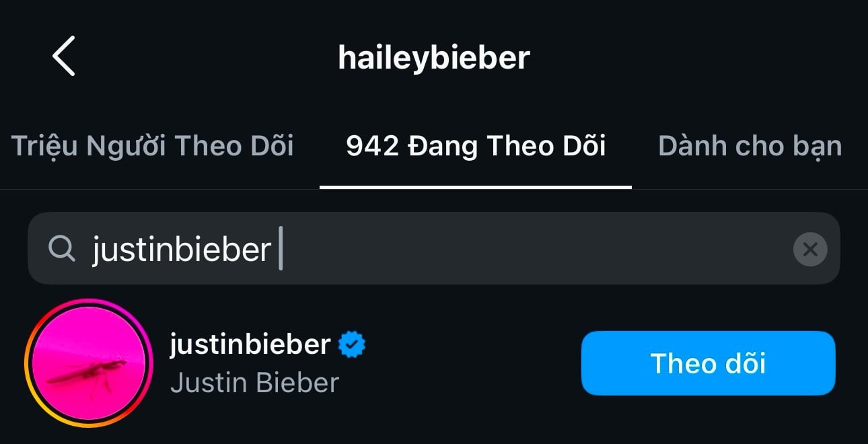Tap the haileybieber header title
The height and width of the screenshot is (444, 868).
[x=434, y=58]
